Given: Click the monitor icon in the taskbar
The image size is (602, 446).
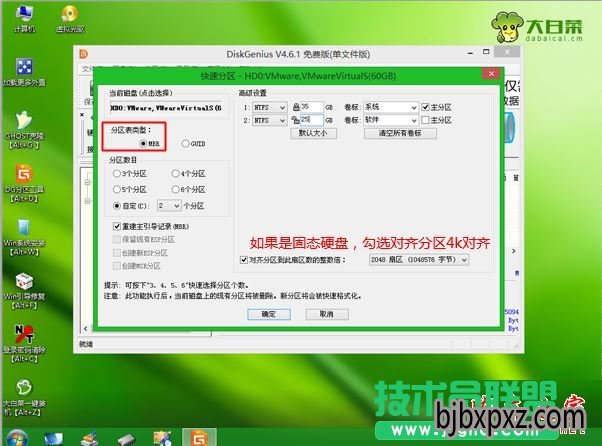Looking at the screenshot, I should (x=53, y=439).
